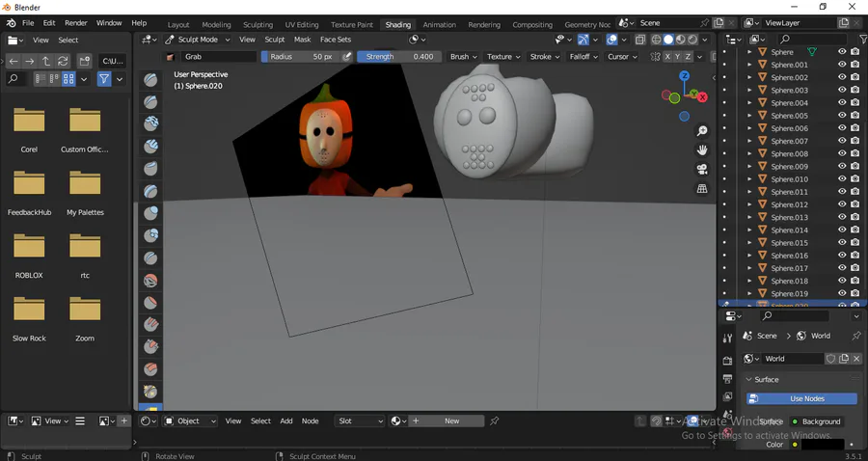Unlink World datablock with X icon

856,359
